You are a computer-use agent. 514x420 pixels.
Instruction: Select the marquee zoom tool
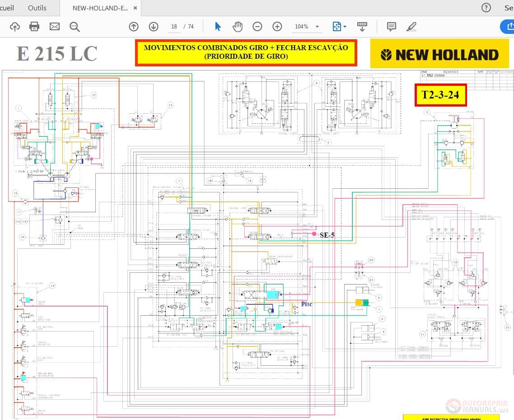tap(75, 27)
